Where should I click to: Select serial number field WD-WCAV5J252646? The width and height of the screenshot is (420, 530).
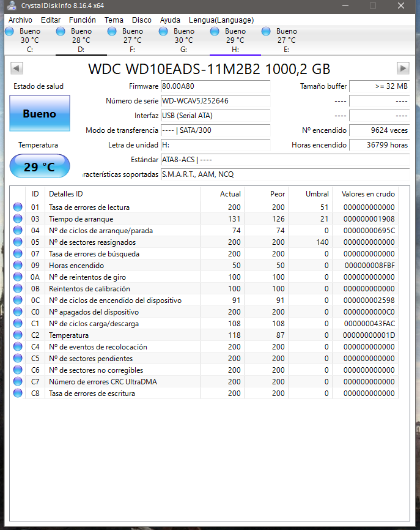pyautogui.click(x=215, y=101)
